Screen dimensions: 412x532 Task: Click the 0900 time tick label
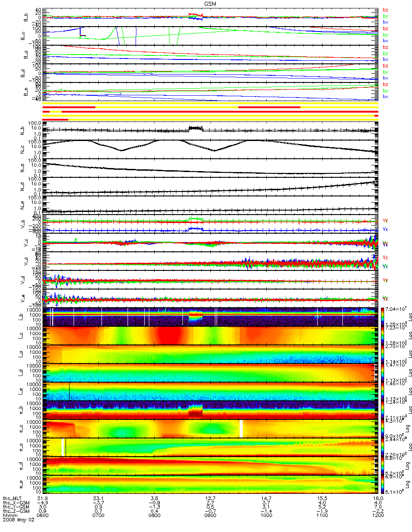coord(210,515)
